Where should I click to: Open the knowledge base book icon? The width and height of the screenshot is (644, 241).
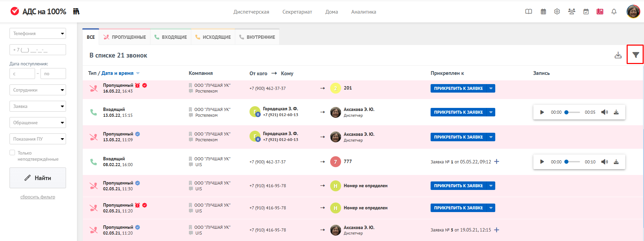pyautogui.click(x=529, y=12)
